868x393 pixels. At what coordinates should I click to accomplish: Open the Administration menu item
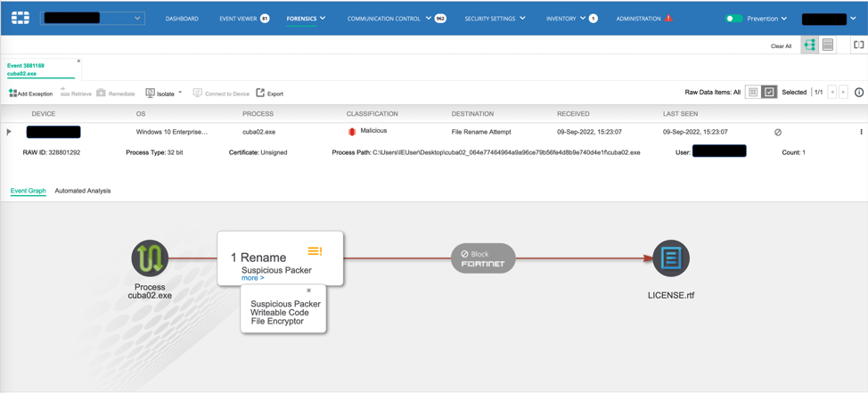pos(638,19)
